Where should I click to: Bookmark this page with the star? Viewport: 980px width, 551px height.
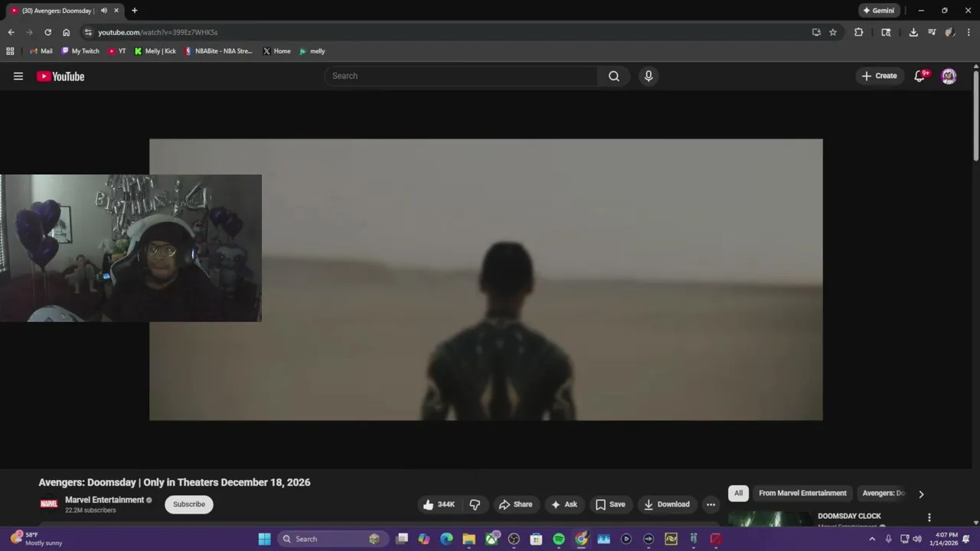[833, 32]
